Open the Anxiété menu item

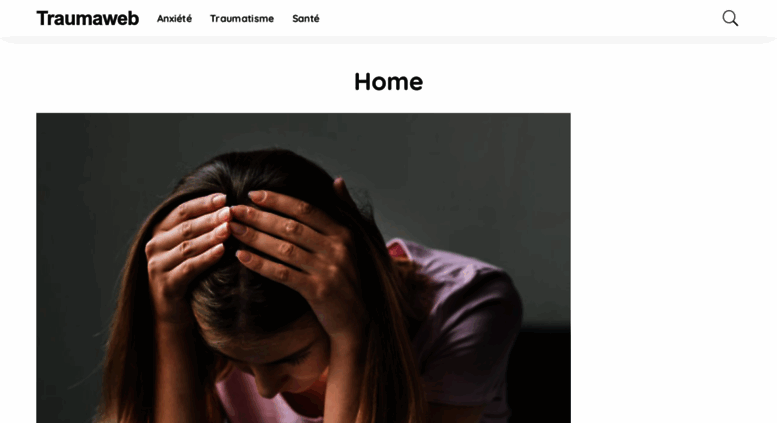click(174, 18)
